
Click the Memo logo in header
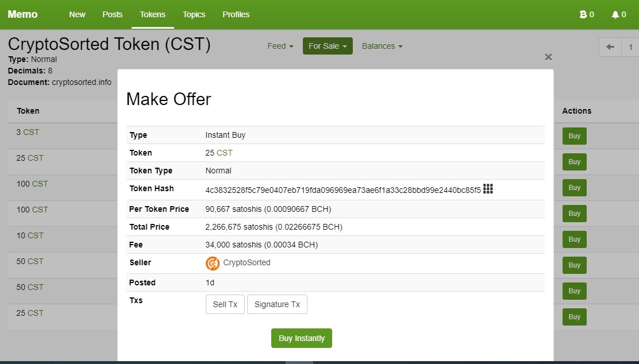(x=22, y=14)
